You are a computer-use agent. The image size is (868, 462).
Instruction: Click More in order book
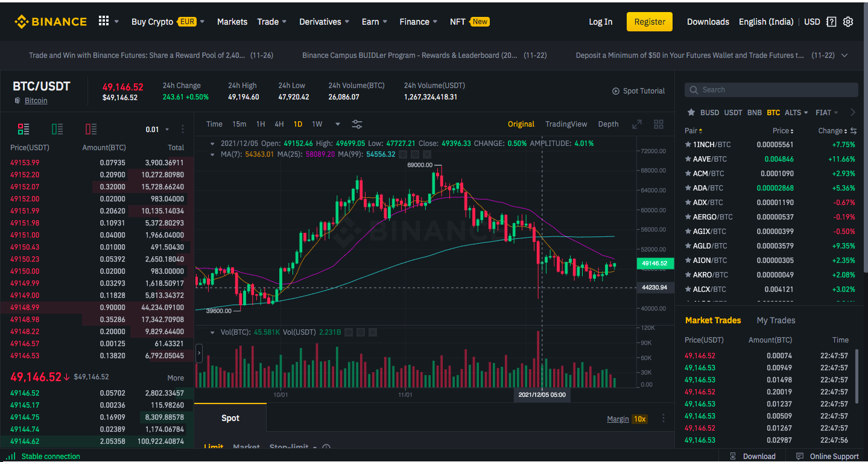pos(176,378)
